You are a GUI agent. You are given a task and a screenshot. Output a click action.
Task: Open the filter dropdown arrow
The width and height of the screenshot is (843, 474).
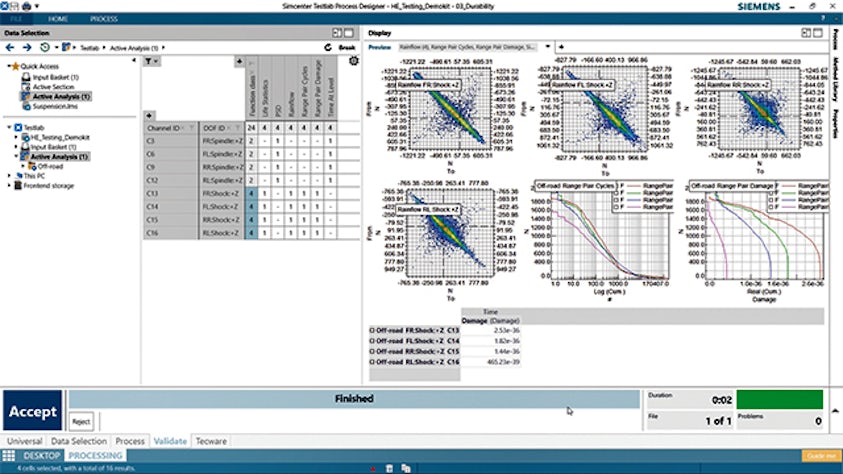click(x=156, y=62)
